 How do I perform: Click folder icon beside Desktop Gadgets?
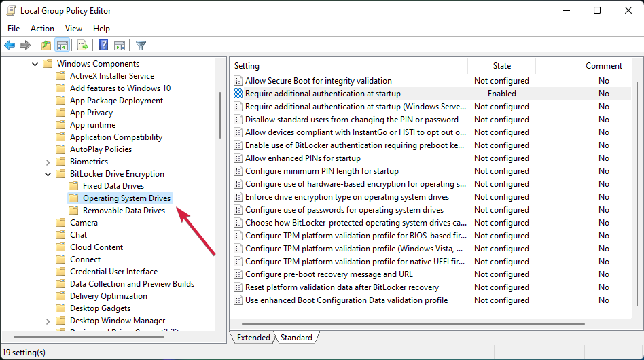click(x=60, y=308)
